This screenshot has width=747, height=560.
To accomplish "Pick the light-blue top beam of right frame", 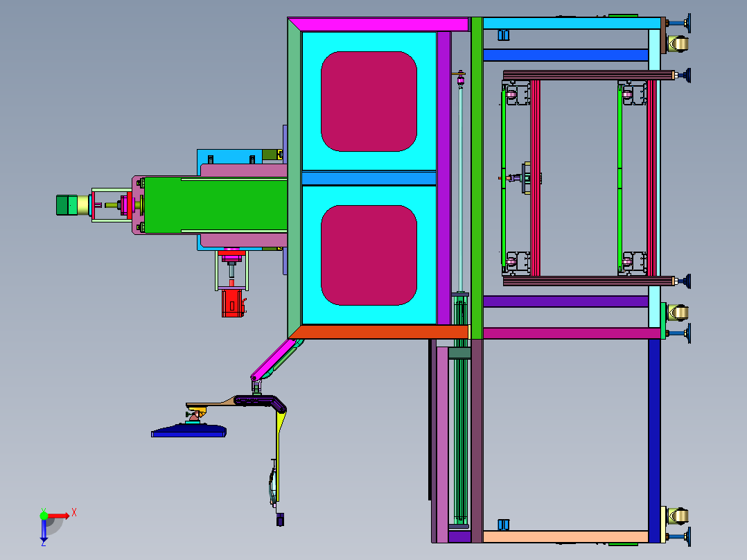I will (x=572, y=24).
